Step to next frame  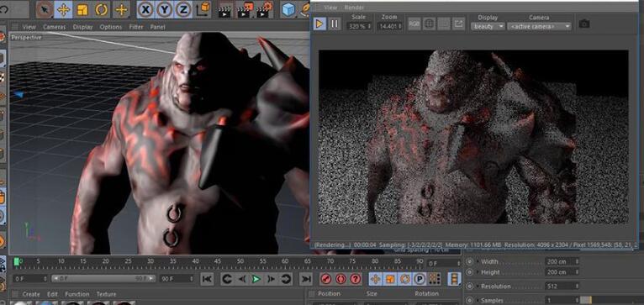[271, 280]
